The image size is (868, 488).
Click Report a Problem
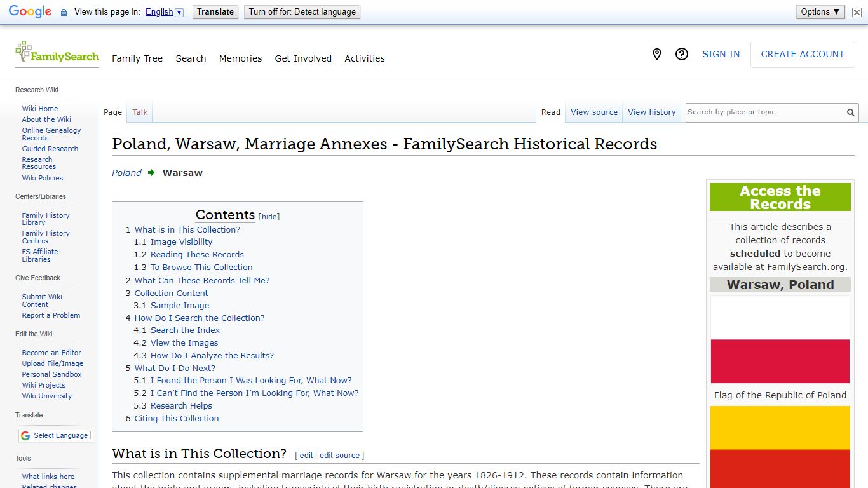click(51, 315)
